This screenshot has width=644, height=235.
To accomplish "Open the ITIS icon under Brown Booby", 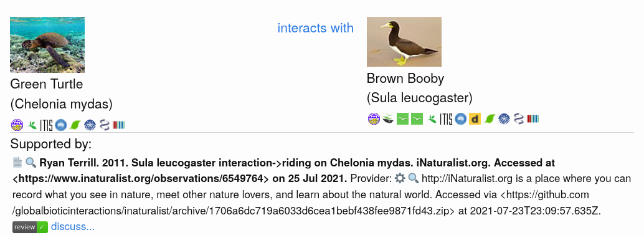I will (x=446, y=118).
